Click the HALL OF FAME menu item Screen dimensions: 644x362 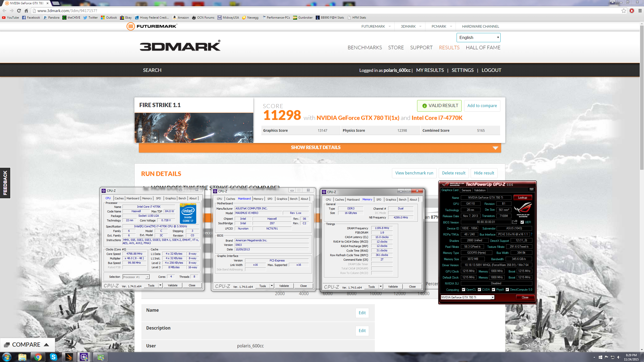click(483, 48)
